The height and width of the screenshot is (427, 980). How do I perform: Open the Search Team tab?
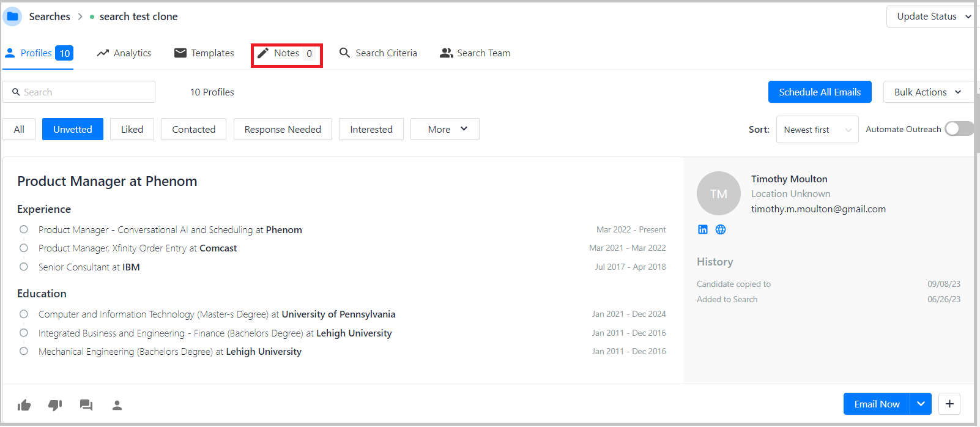[x=475, y=53]
